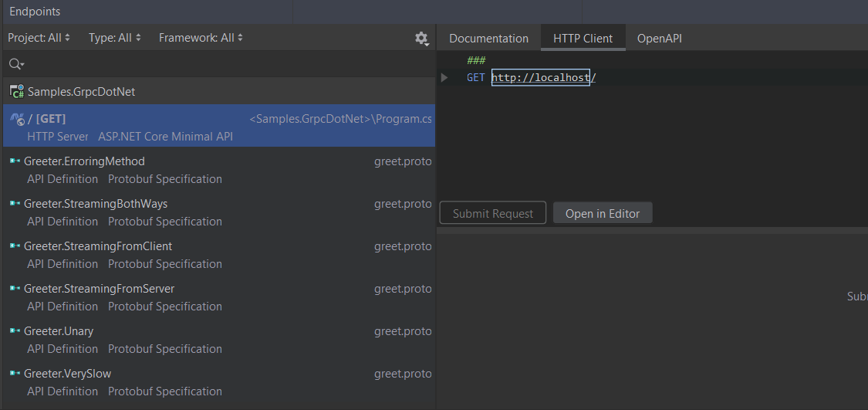This screenshot has height=410, width=868.
Task: Click the Open in Editor button
Action: (x=603, y=213)
